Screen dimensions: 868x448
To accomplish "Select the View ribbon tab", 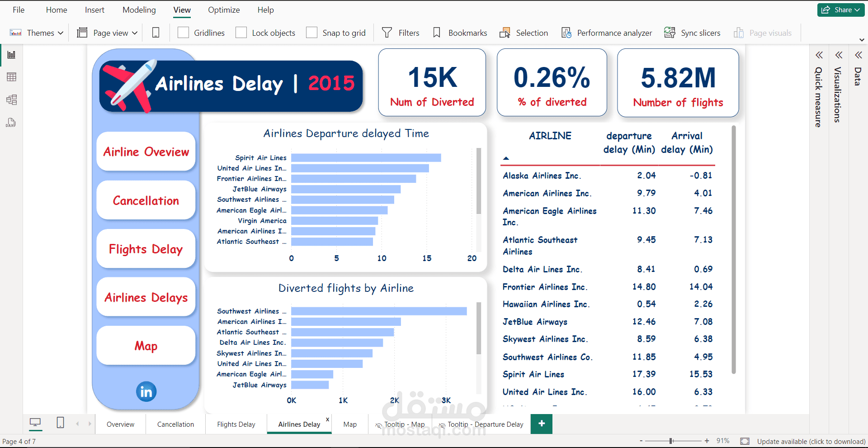I will pyautogui.click(x=182, y=10).
